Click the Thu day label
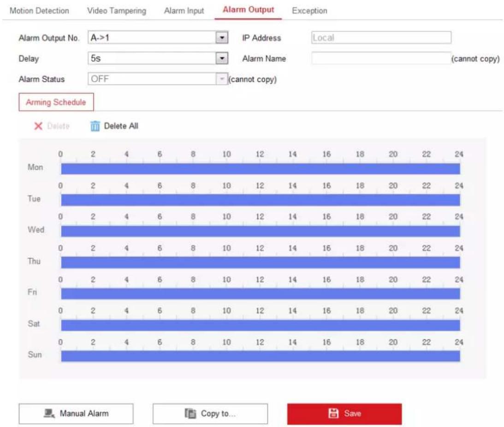 34,261
